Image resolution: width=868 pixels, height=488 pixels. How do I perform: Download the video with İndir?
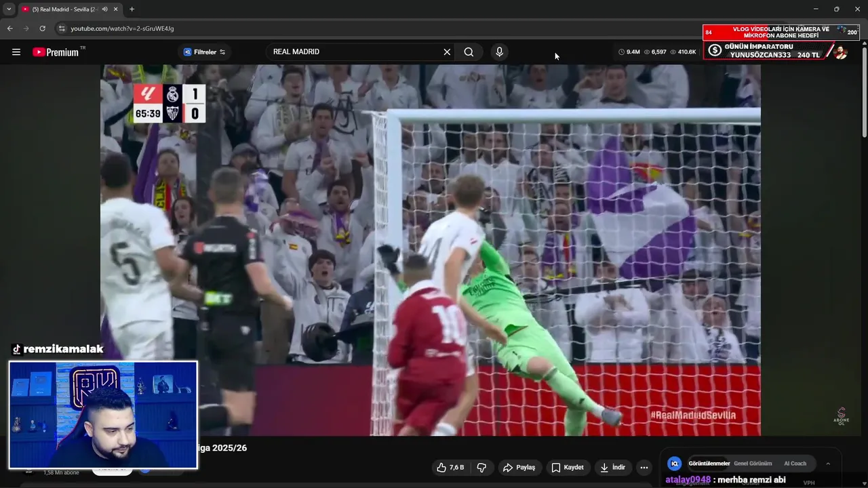(x=613, y=468)
